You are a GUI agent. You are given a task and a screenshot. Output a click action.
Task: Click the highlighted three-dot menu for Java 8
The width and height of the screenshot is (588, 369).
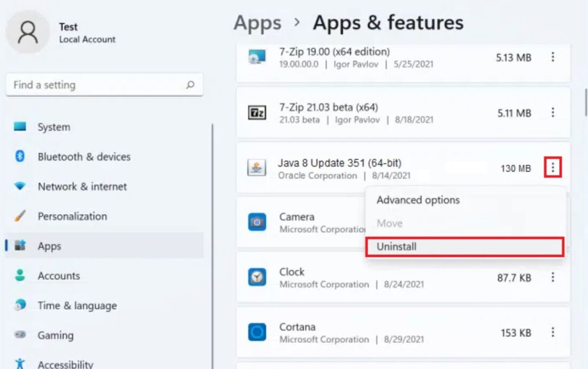coord(554,166)
